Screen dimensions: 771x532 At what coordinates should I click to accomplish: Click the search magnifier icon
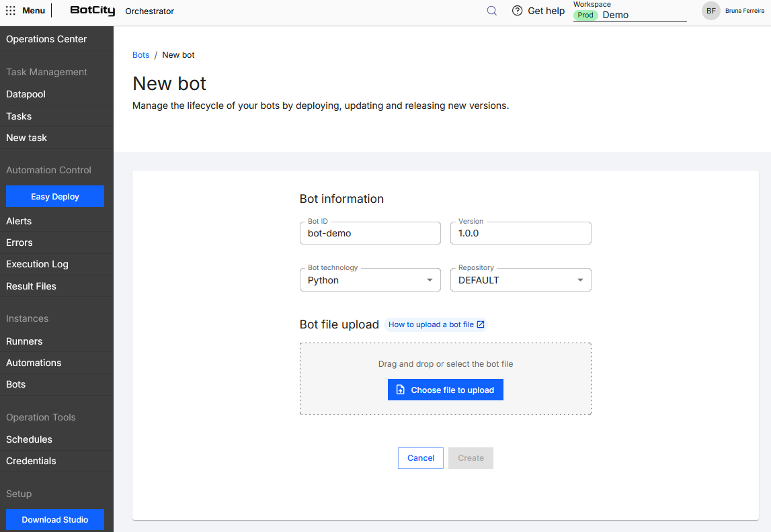[491, 11]
